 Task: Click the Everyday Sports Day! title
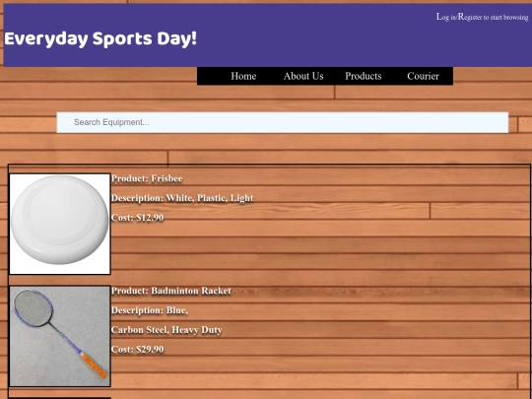click(x=100, y=38)
